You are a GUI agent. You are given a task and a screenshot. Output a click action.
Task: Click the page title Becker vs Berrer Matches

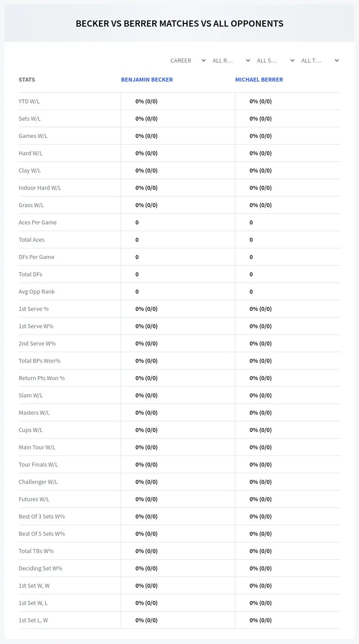[x=179, y=24]
